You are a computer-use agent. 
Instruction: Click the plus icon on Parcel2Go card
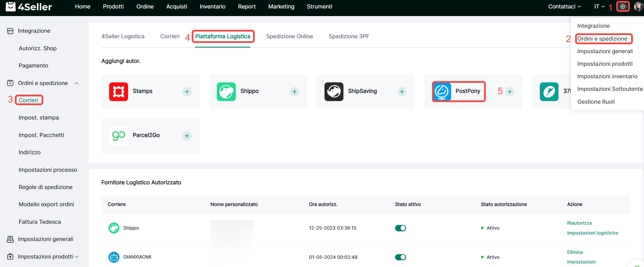[187, 136]
